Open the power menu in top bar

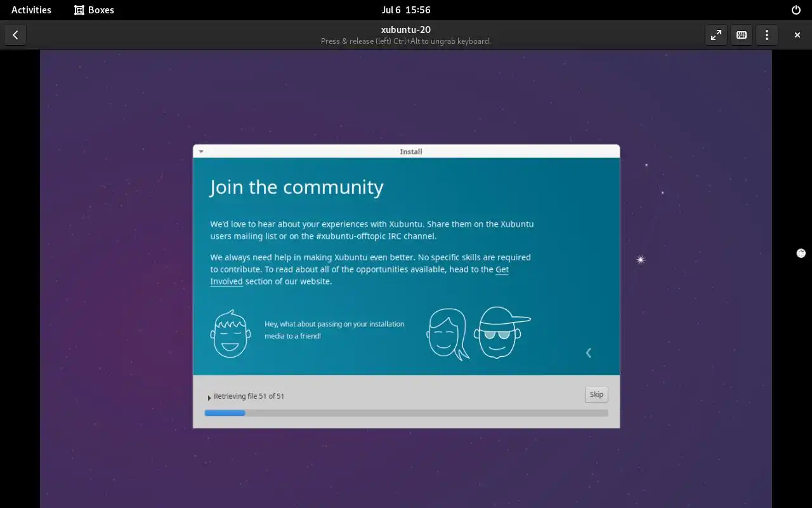[x=796, y=10]
